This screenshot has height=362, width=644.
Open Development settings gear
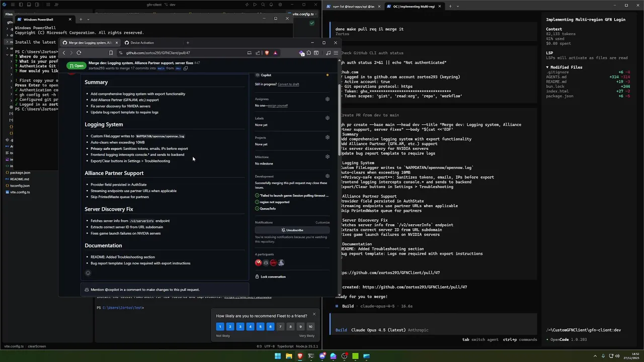point(328,176)
